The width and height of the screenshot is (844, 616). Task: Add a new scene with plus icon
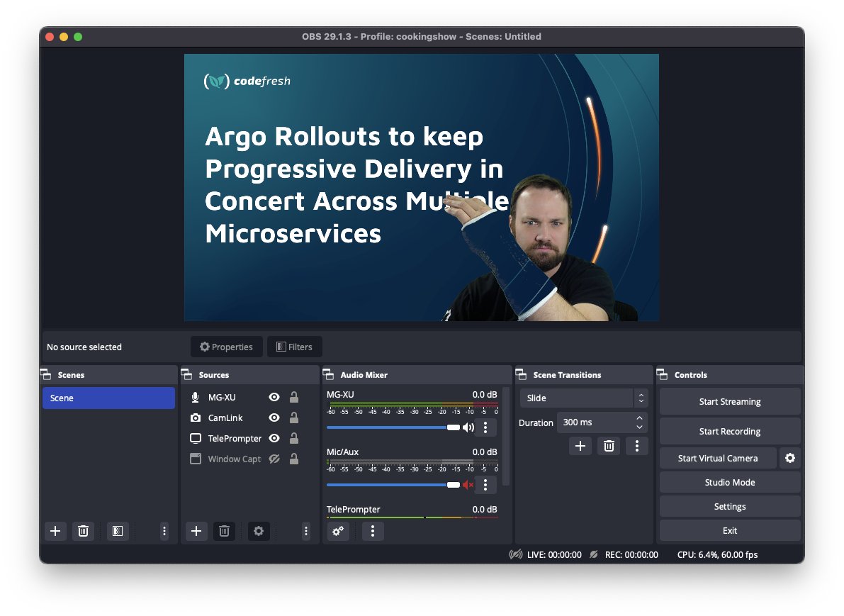point(55,531)
